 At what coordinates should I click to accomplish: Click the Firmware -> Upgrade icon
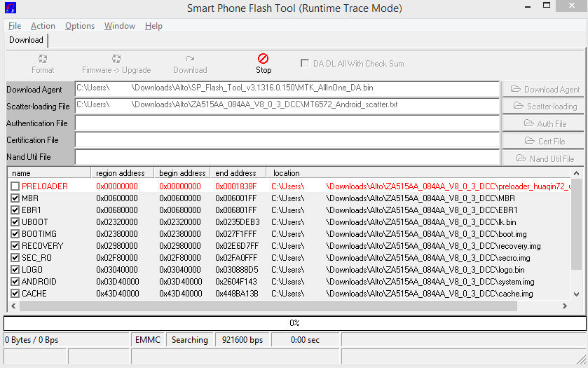click(x=116, y=59)
